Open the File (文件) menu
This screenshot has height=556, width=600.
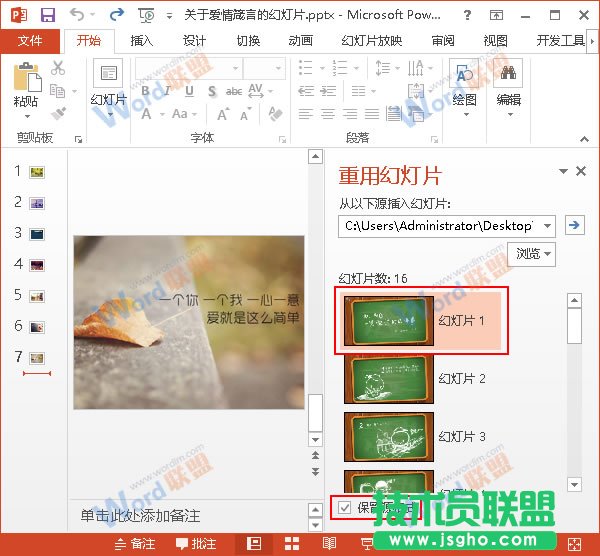click(30, 41)
